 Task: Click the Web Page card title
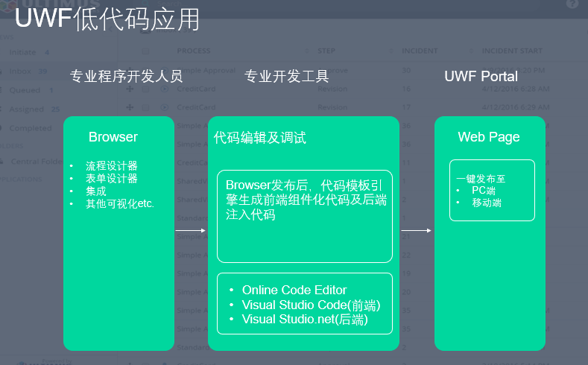tap(489, 137)
